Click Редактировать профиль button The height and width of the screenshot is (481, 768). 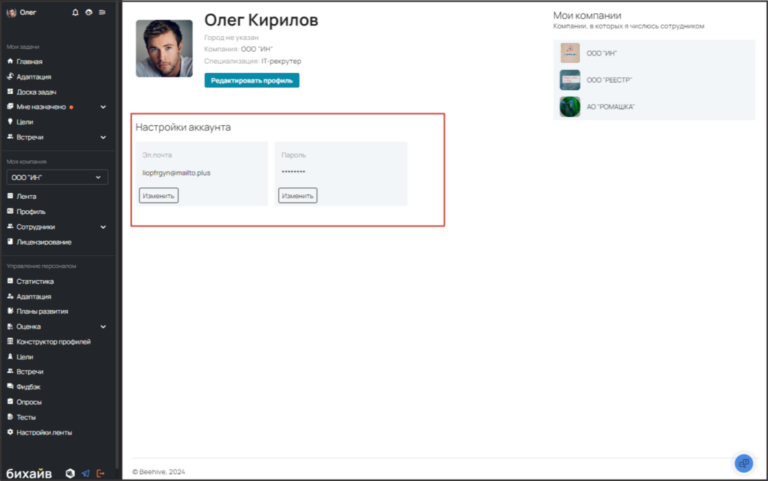pyautogui.click(x=251, y=80)
